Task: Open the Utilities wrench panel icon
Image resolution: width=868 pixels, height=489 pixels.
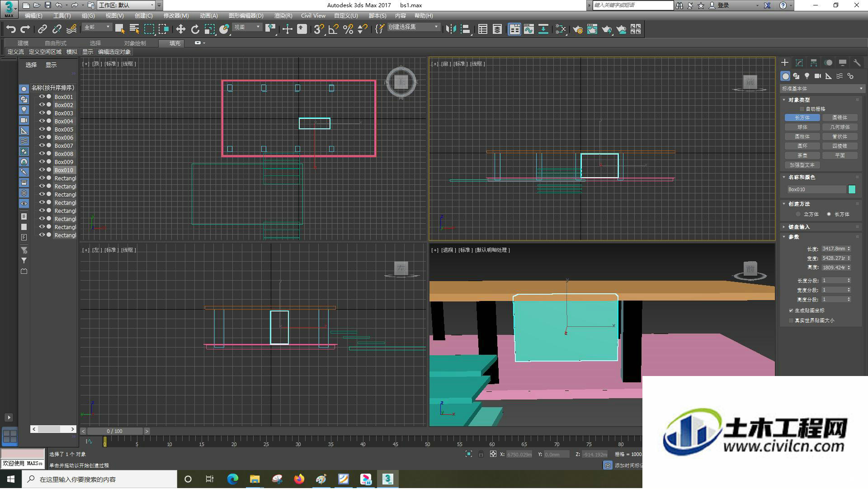Action: pos(857,63)
